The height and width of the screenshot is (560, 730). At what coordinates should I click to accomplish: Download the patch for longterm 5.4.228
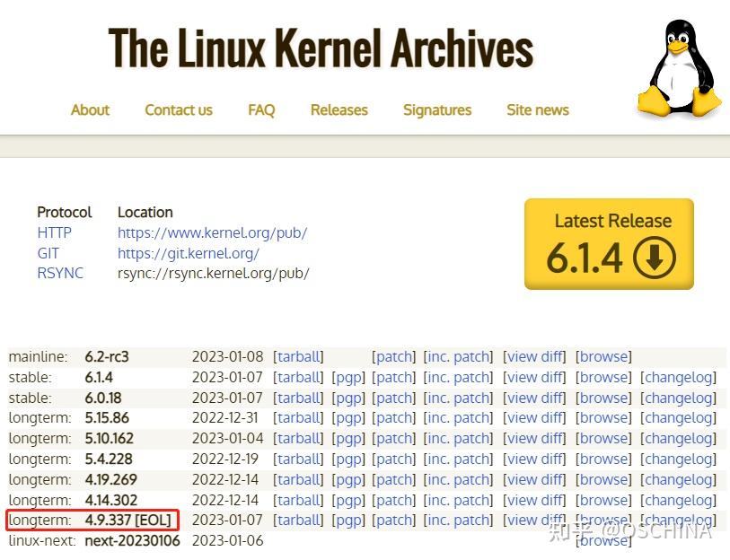[x=394, y=459]
